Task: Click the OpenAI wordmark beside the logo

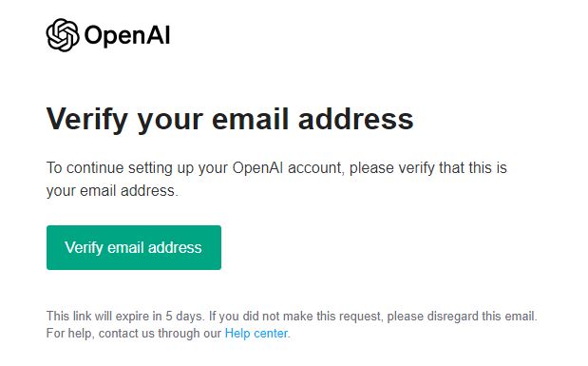Action: pos(127,35)
